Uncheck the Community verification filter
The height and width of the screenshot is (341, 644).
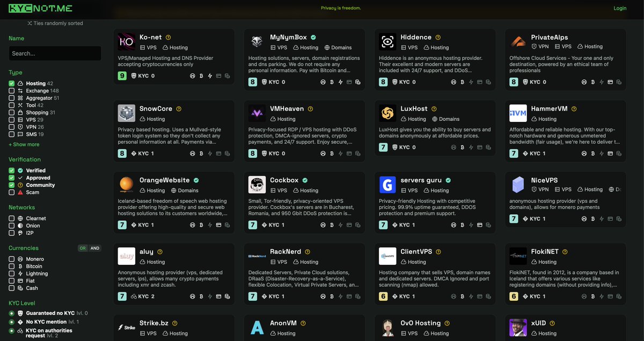(x=11, y=185)
